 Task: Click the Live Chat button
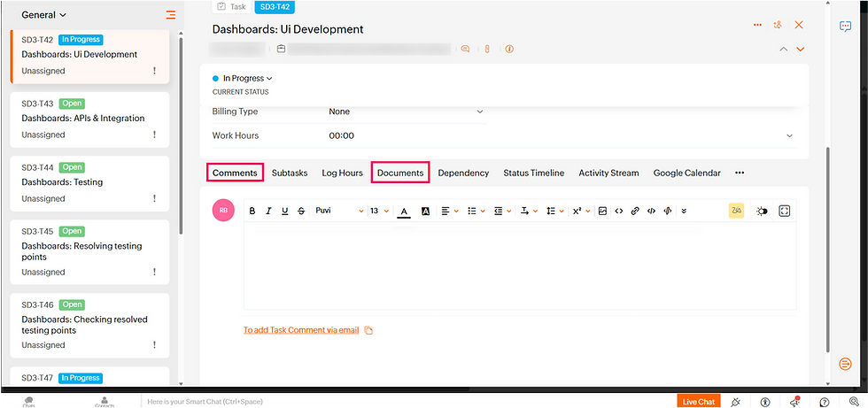click(699, 402)
